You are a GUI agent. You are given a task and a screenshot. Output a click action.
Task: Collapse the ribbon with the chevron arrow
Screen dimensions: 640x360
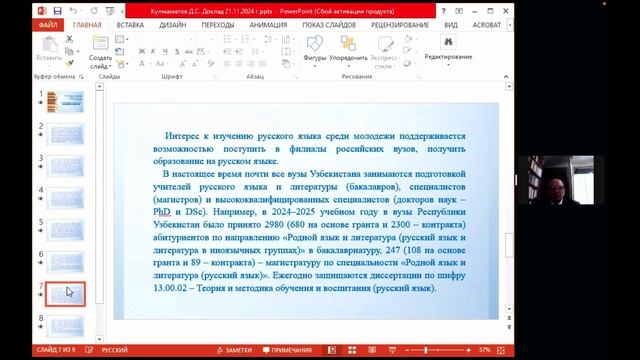tap(506, 76)
